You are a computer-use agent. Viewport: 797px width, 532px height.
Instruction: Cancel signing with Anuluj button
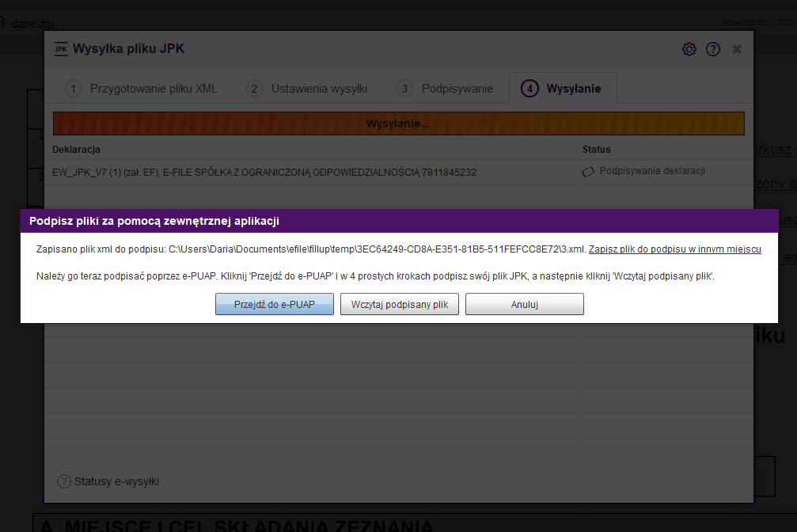(525, 304)
